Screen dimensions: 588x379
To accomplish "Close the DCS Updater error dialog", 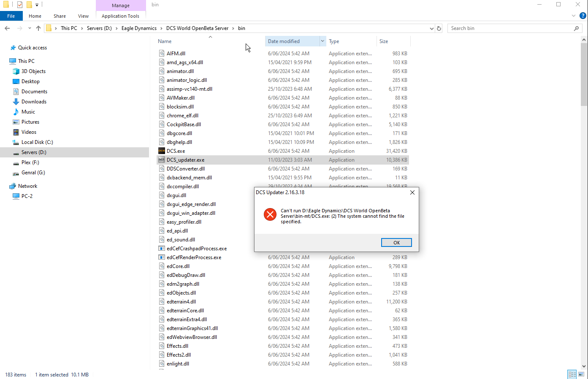I will coord(412,192).
